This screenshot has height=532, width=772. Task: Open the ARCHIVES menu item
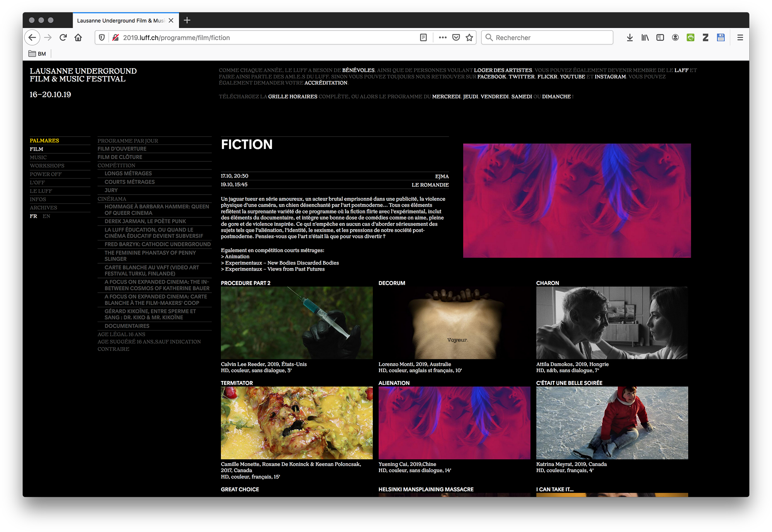[x=43, y=208]
